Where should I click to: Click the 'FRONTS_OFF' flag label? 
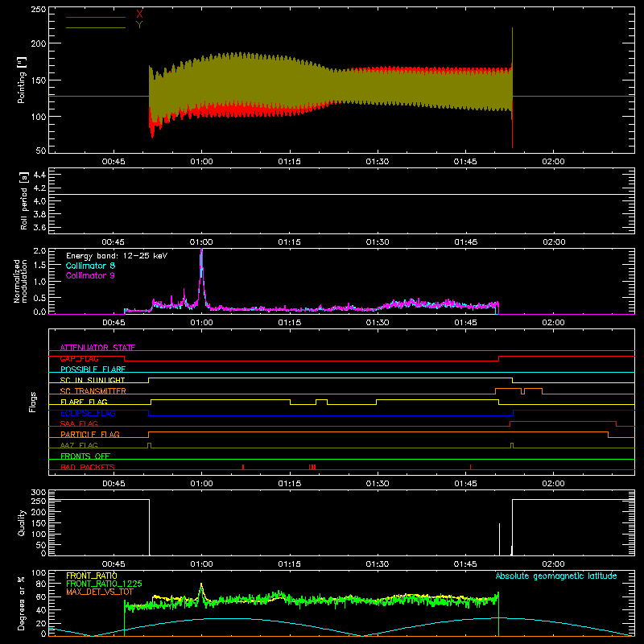tap(85, 456)
